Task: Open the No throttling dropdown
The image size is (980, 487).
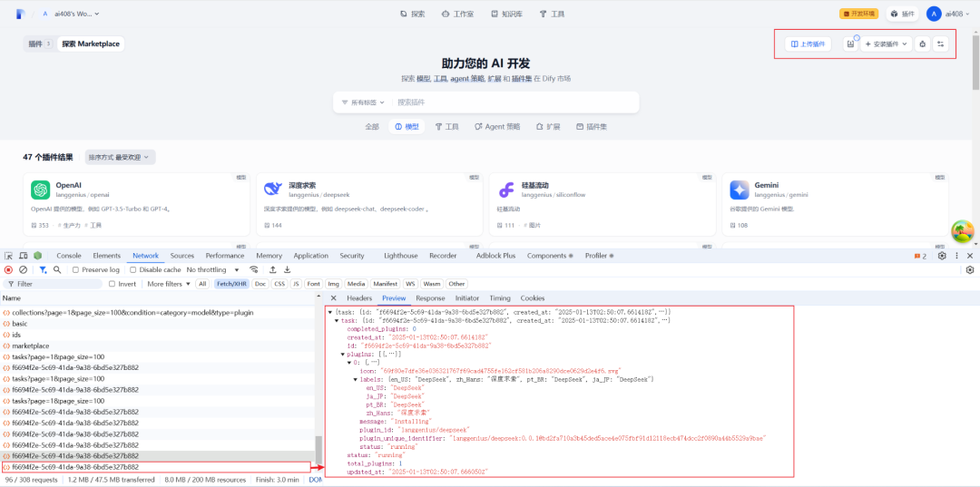Action: coord(213,269)
